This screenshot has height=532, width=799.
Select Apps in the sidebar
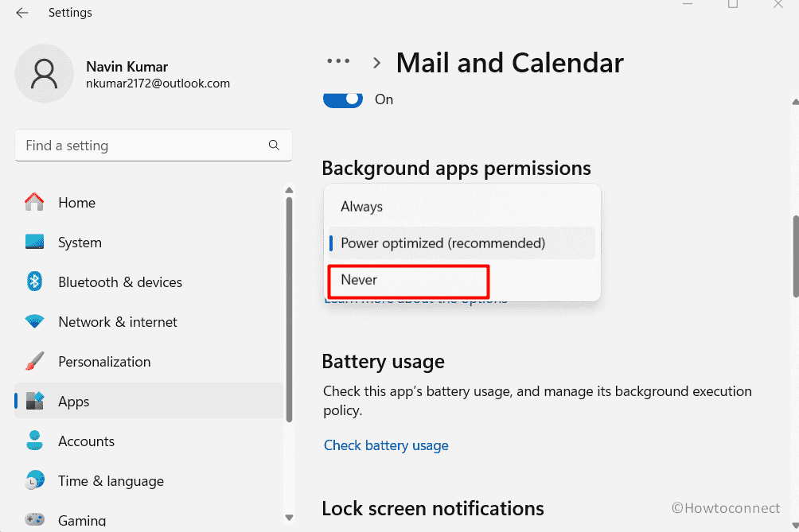click(x=149, y=401)
